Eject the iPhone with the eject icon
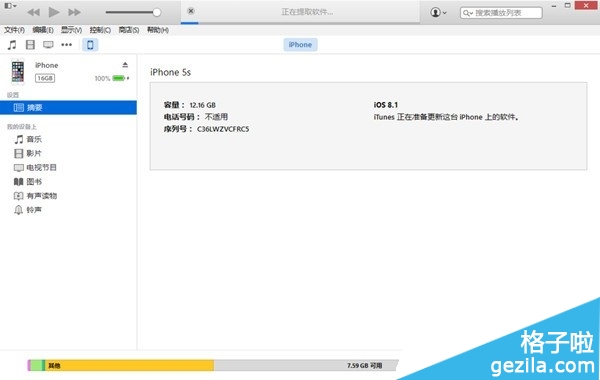Viewport: 600px width, 380px height. coord(125,65)
